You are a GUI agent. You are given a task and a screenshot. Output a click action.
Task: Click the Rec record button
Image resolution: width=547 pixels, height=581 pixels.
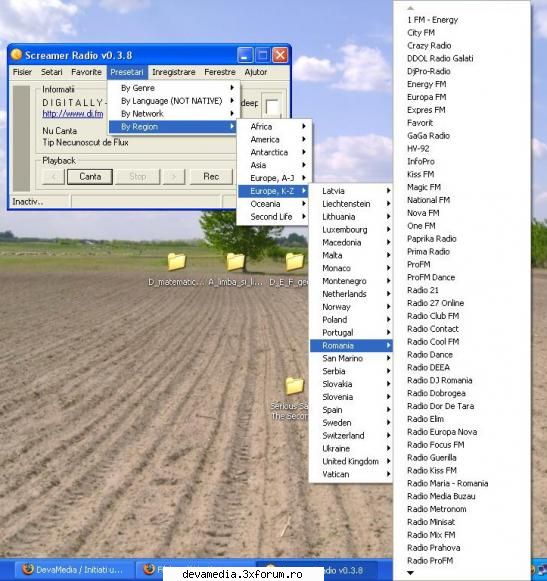tap(211, 177)
